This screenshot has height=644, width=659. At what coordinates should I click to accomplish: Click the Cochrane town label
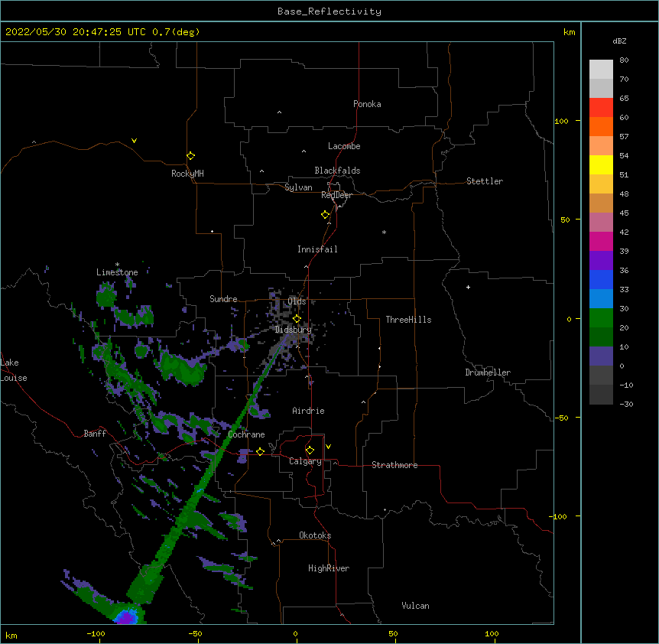pos(246,434)
